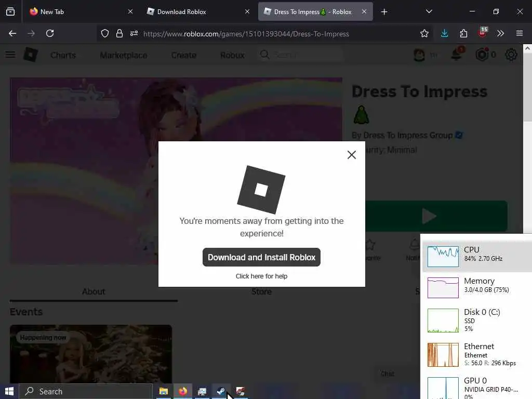Open the Roblox settings gear
The image size is (532, 399).
coord(511,55)
